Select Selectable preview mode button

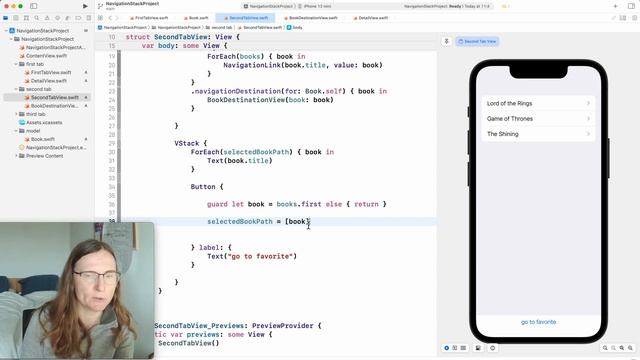click(x=455, y=348)
